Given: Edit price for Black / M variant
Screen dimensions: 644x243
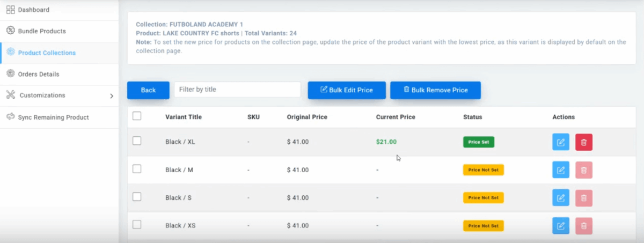Looking at the screenshot, I should 561,170.
